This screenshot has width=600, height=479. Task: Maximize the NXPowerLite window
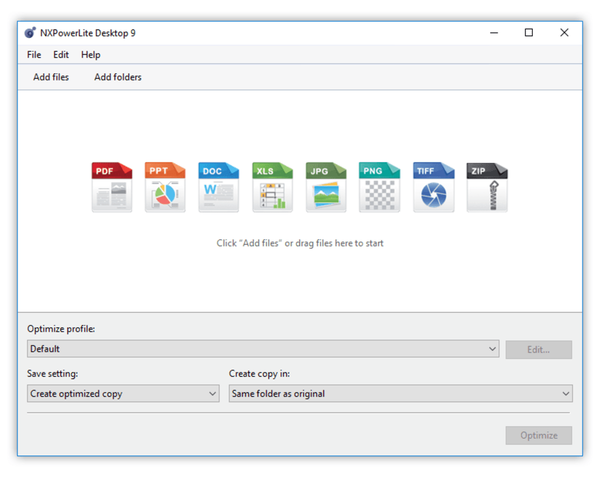click(529, 33)
